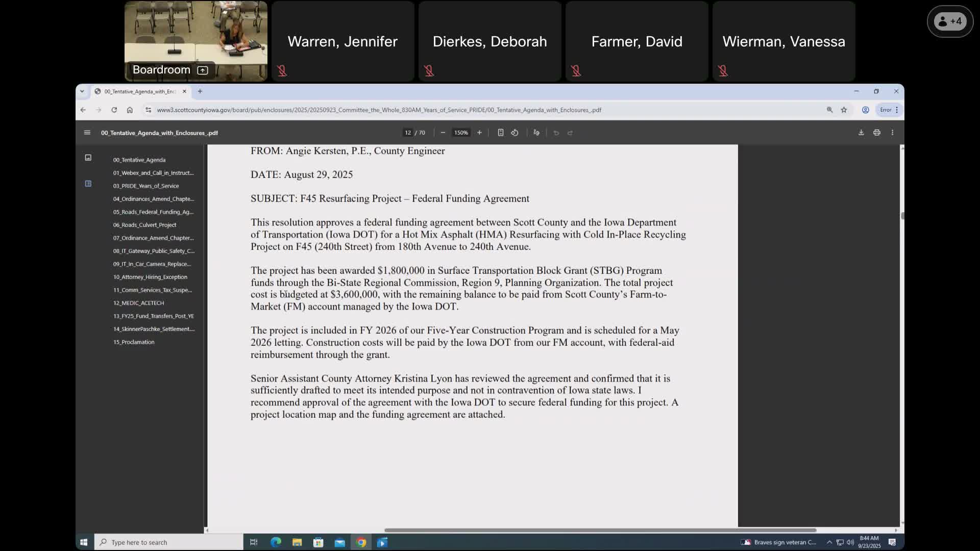Toggle the PDF sidebar menu
Screen dimensions: 980x551
tap(87, 133)
